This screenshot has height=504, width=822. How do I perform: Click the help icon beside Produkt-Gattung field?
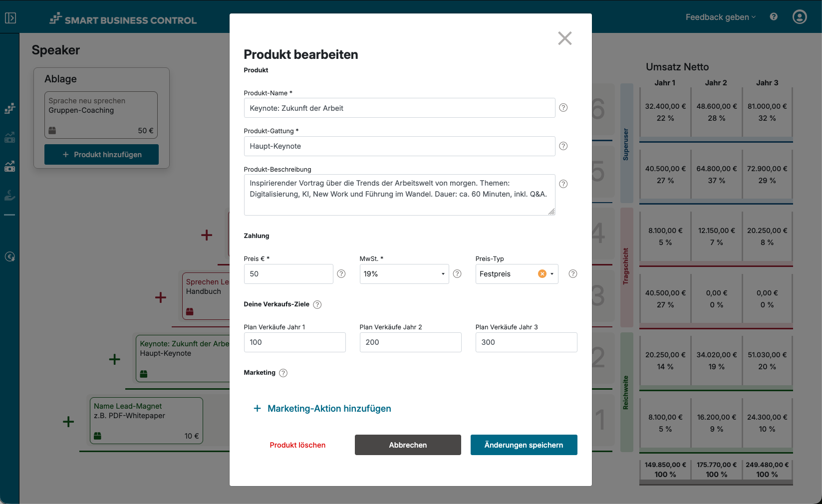pyautogui.click(x=563, y=146)
